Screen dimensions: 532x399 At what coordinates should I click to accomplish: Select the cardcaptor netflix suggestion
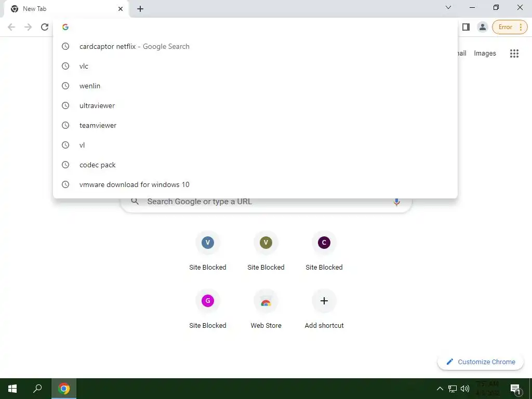[255, 46]
